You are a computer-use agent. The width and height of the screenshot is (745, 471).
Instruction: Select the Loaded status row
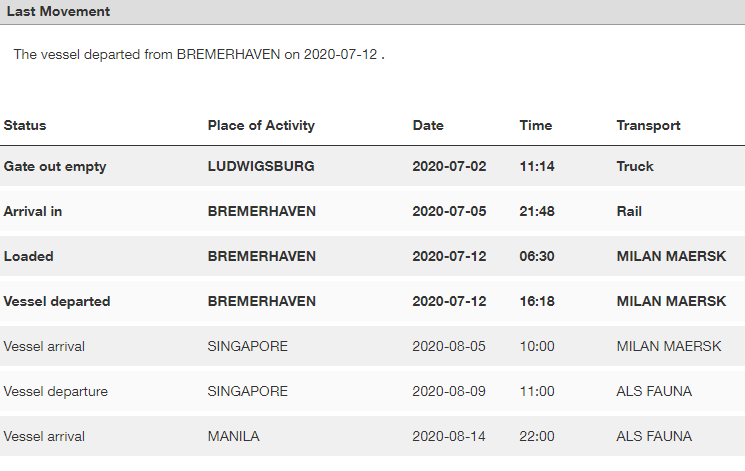pos(372,256)
